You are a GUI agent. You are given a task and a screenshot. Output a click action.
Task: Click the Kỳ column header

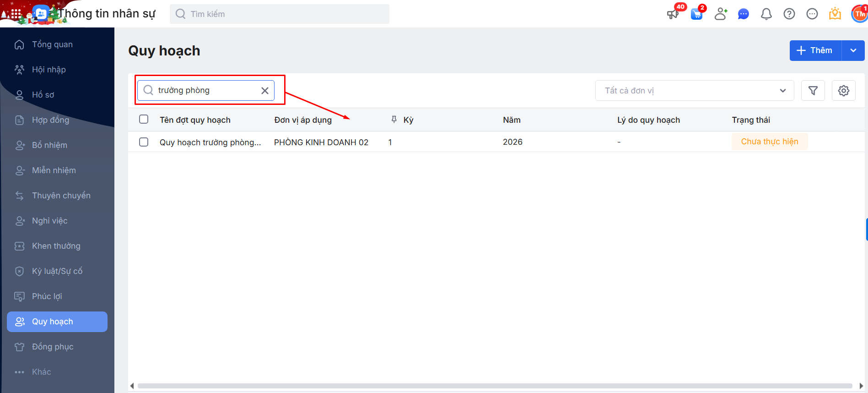click(x=408, y=120)
